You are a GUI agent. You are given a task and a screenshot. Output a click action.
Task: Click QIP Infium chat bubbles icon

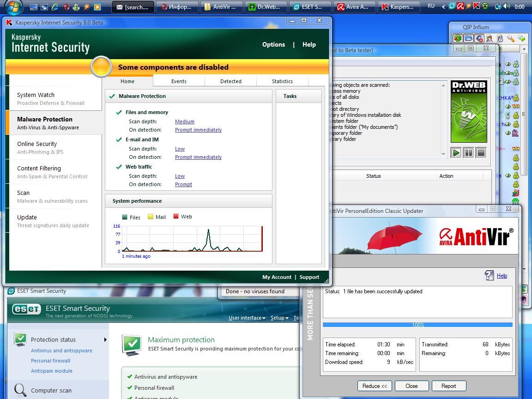point(521,38)
